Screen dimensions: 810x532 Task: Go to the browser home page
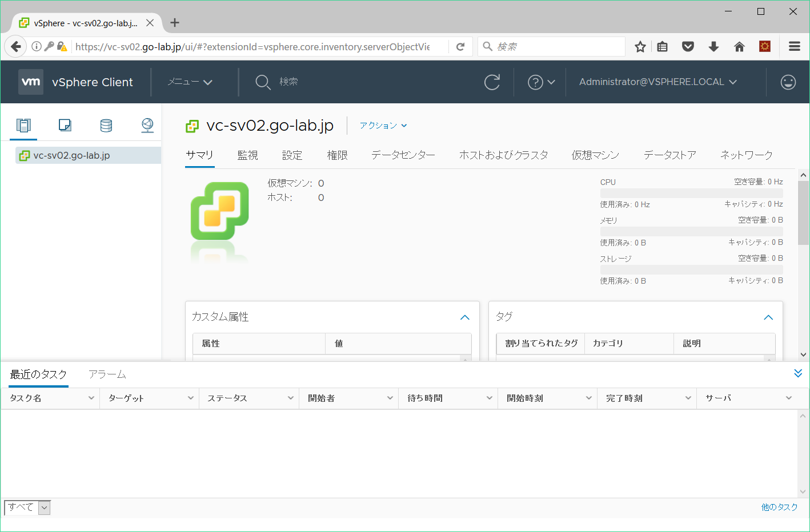click(x=739, y=47)
